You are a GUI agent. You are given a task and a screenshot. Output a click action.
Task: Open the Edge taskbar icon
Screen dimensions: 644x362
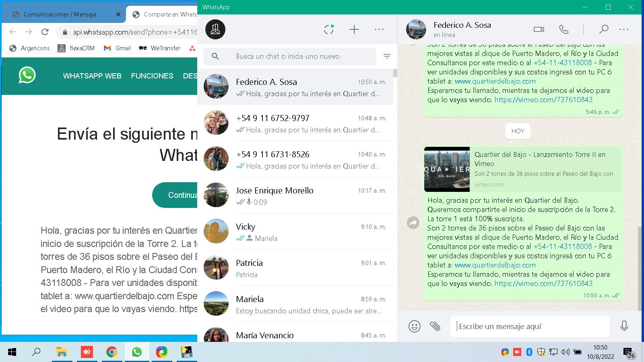pos(162,352)
